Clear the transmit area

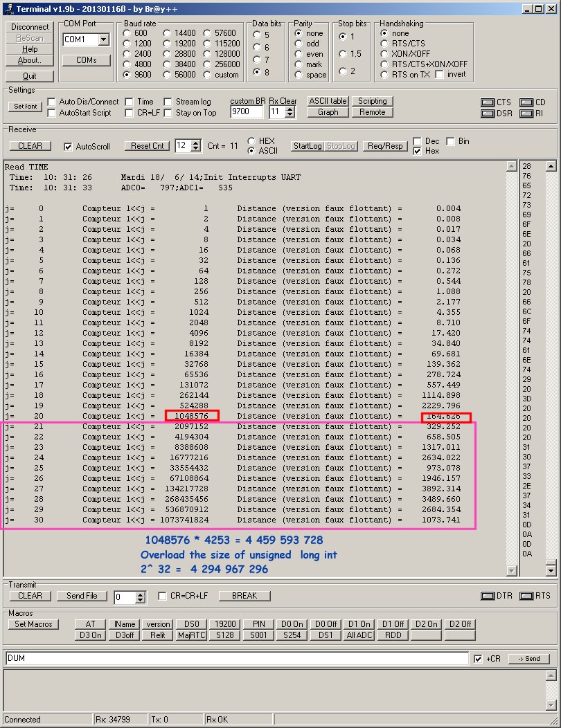[30, 596]
